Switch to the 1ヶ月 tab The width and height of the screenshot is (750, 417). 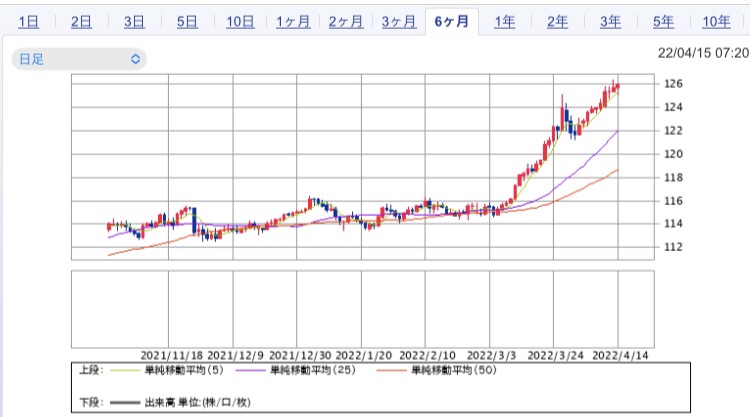293,22
